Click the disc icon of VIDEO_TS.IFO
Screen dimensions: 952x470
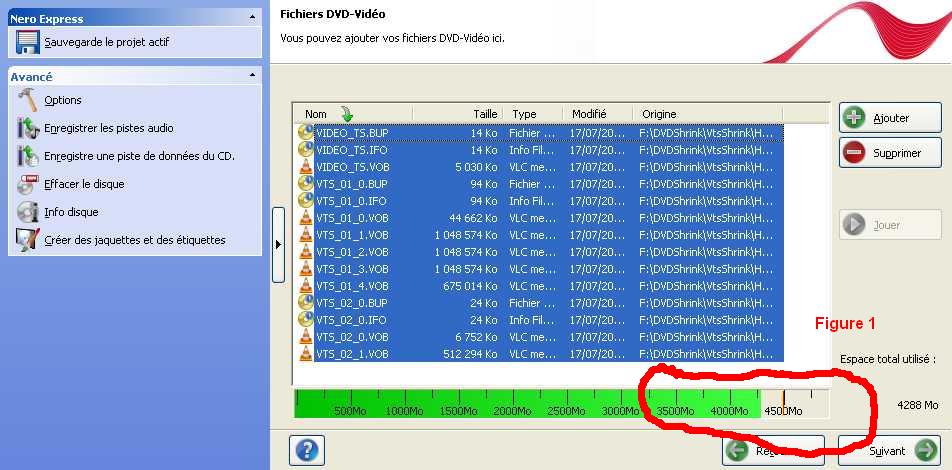(306, 149)
